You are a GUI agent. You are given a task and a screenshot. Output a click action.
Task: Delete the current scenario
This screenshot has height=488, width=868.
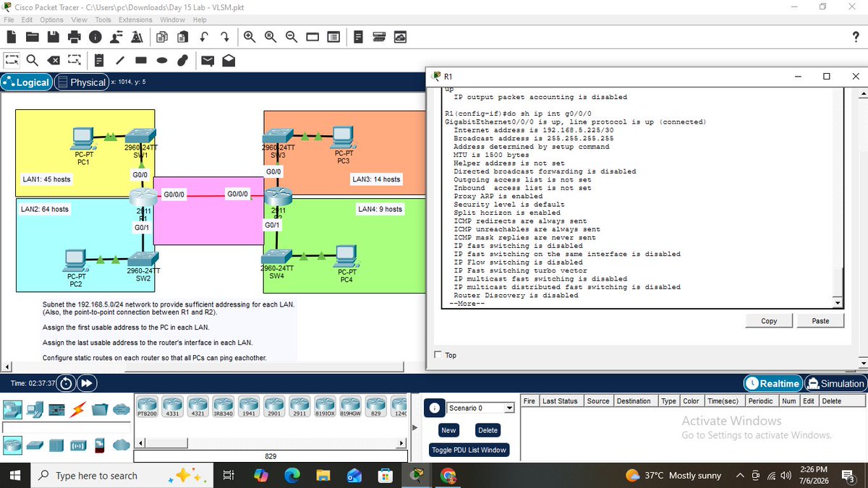coord(488,430)
